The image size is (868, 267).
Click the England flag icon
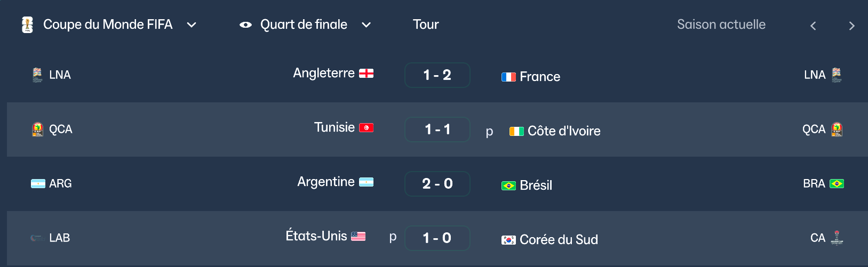[x=366, y=74]
